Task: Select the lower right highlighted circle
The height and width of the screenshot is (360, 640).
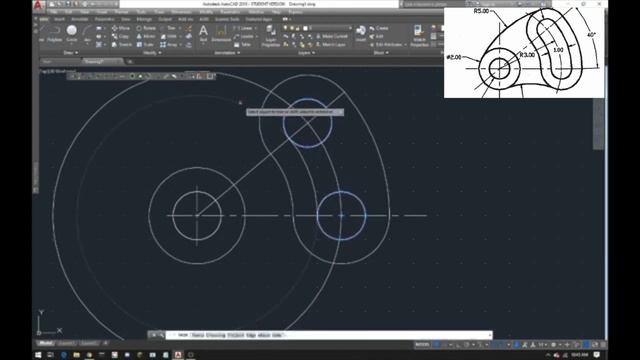Action: tap(341, 216)
